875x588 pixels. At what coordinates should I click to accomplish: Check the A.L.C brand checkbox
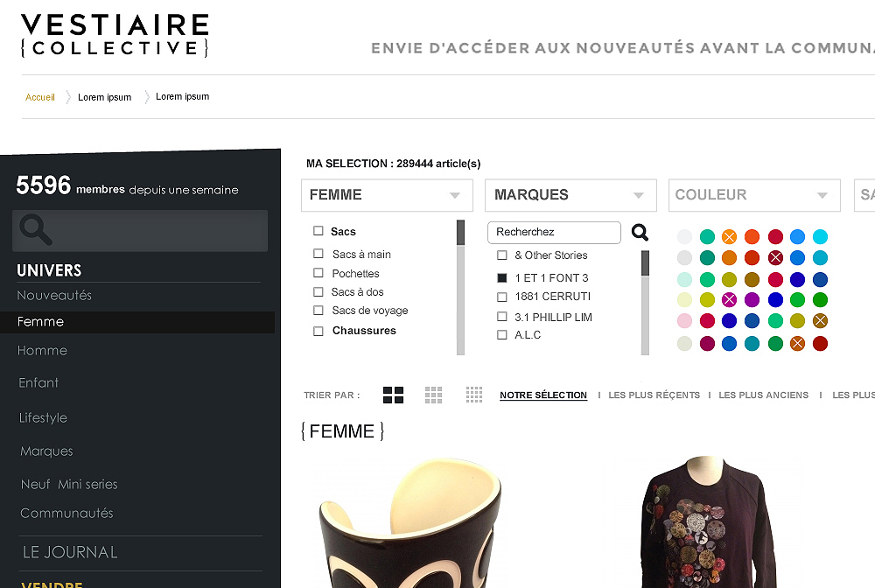click(501, 335)
